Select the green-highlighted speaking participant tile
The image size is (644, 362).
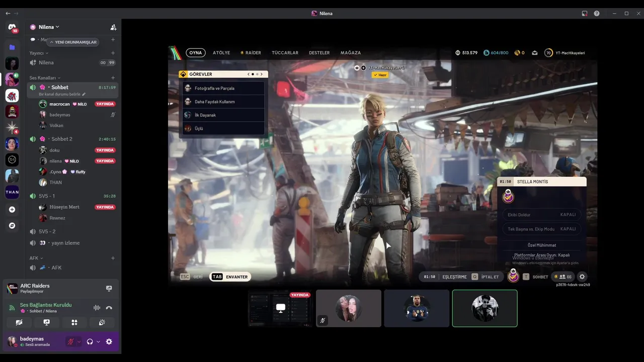coord(485,308)
